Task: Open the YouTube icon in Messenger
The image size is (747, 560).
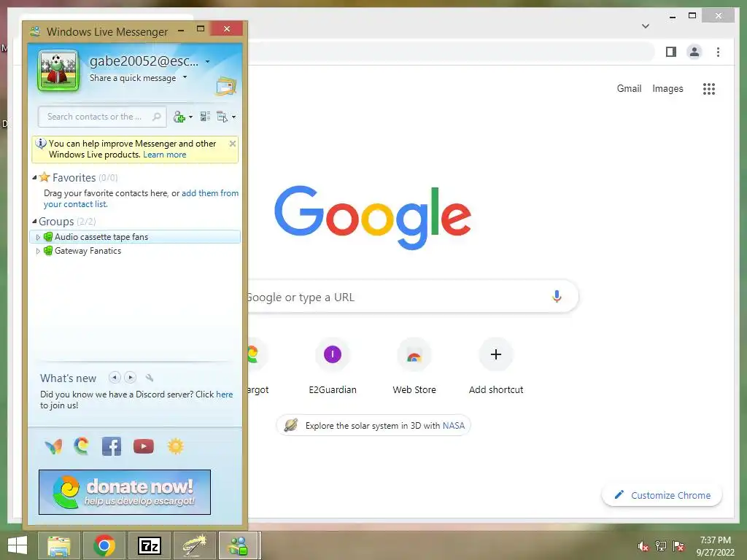Action: click(x=144, y=446)
